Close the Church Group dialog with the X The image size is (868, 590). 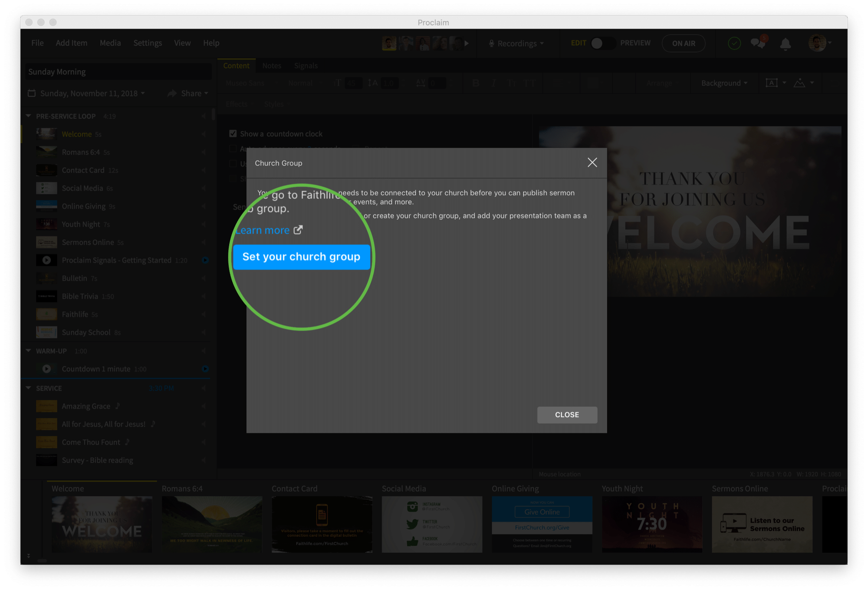tap(592, 163)
